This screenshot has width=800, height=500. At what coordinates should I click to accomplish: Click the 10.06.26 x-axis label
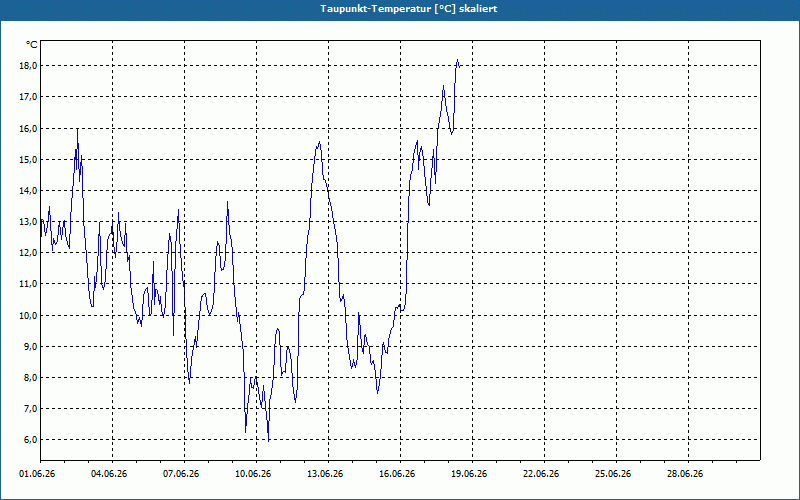click(x=253, y=474)
